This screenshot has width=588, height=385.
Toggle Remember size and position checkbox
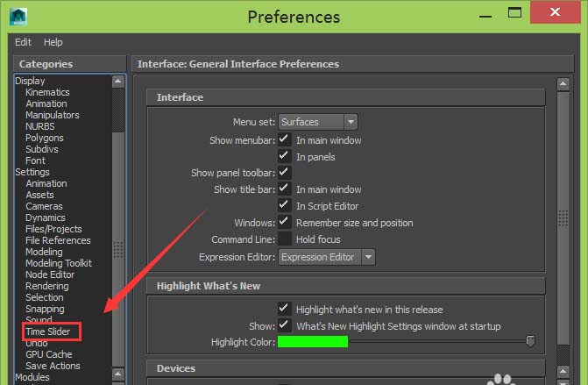click(285, 223)
